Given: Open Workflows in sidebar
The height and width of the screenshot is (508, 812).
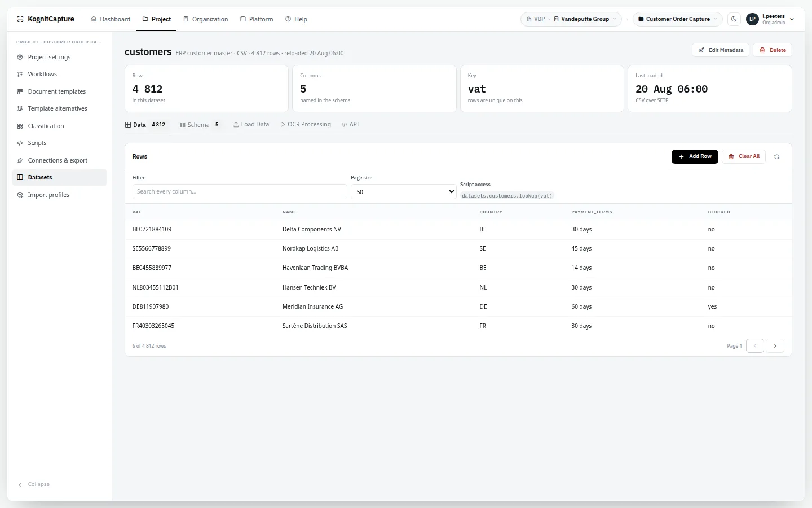Looking at the screenshot, I should pos(59,74).
